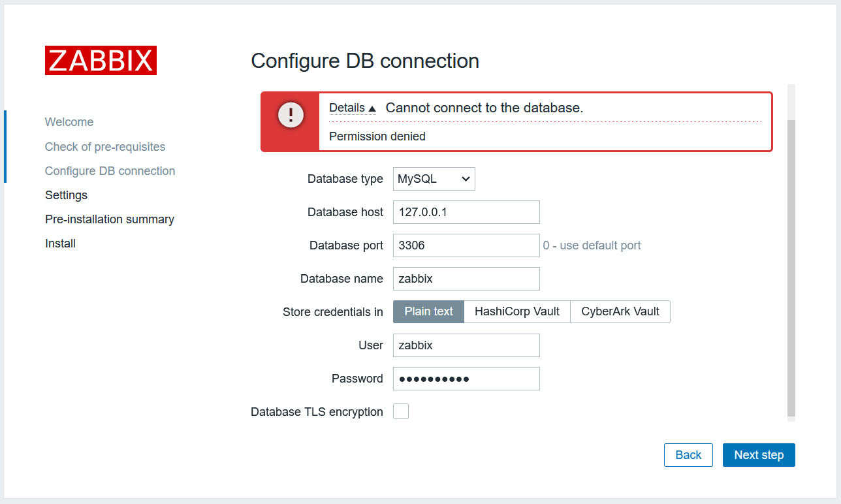Select Plain text credentials storage
The image size is (841, 504).
pos(428,311)
